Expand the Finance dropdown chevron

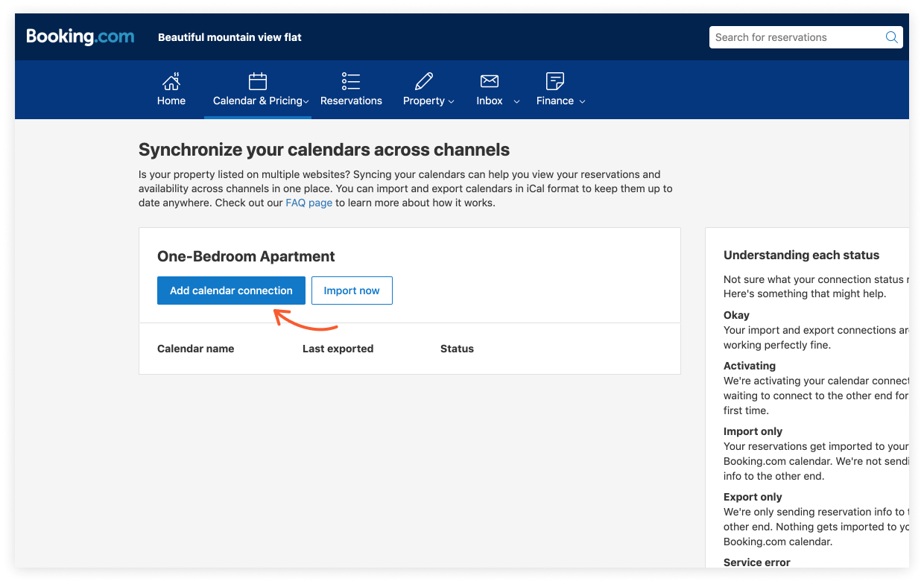582,101
